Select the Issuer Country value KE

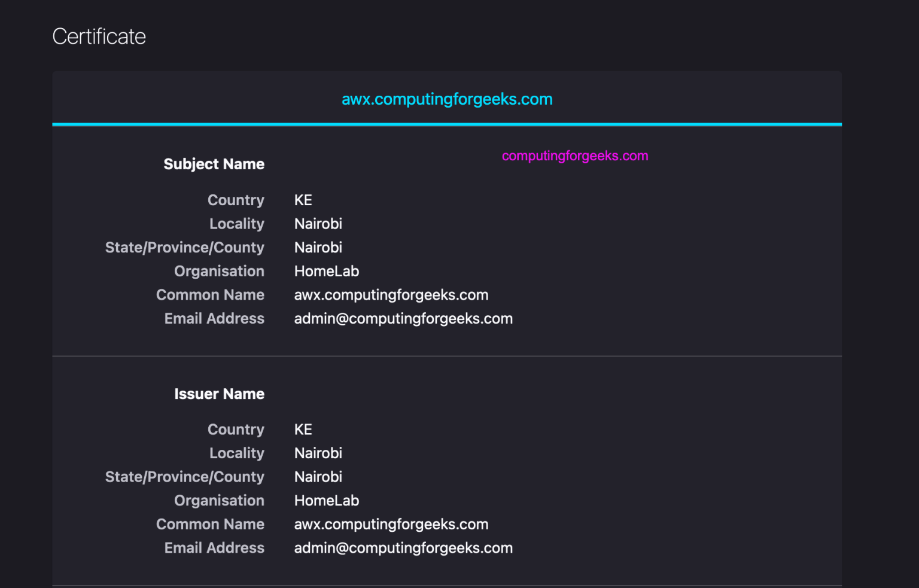point(303,429)
